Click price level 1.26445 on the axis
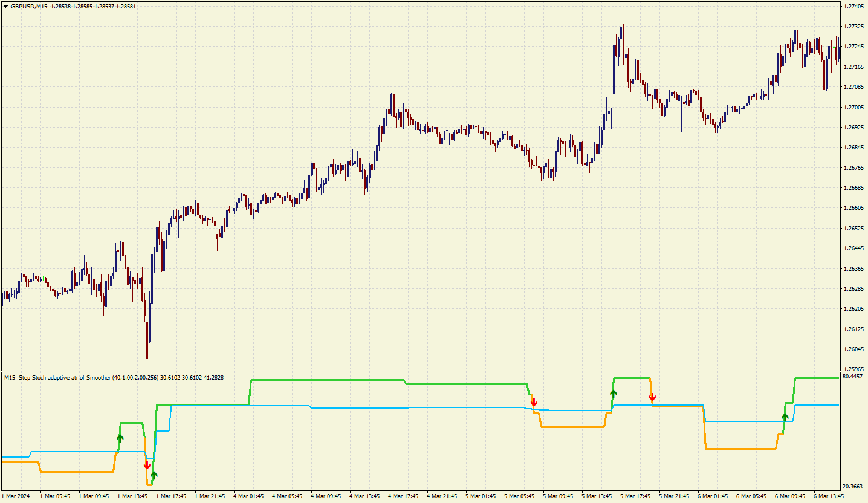The height and width of the screenshot is (503, 868). 853,248
